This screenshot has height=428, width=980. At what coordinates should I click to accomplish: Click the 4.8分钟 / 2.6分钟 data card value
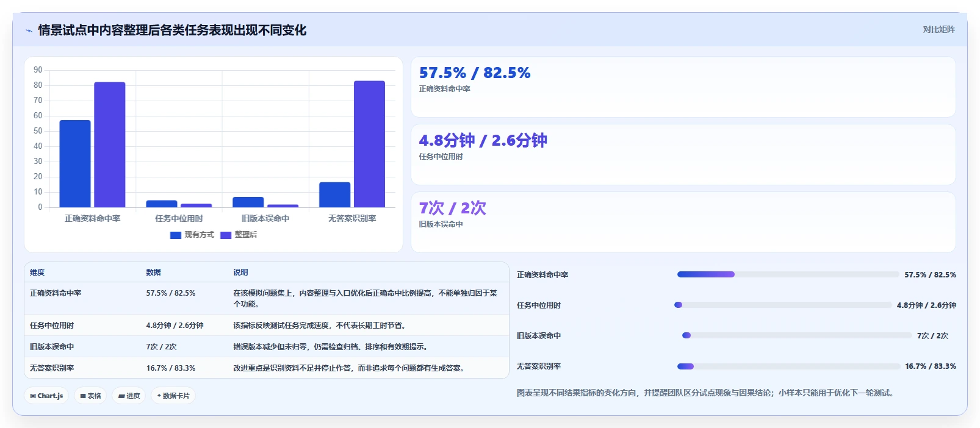483,141
